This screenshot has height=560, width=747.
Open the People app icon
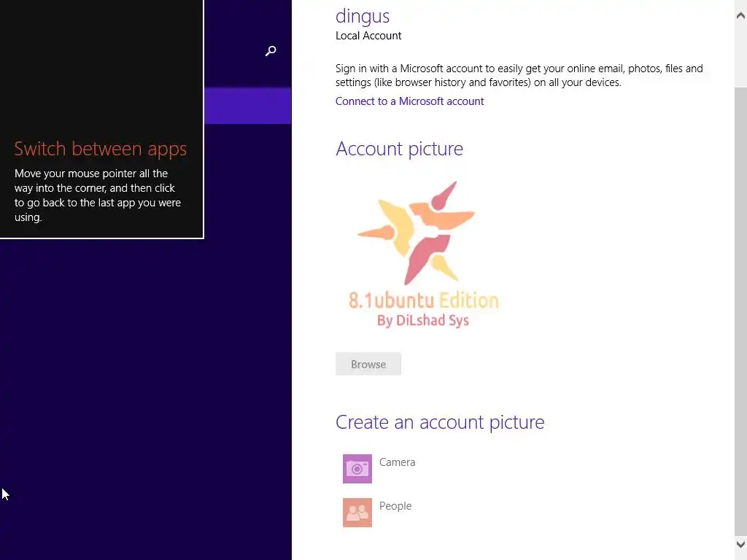coord(357,513)
